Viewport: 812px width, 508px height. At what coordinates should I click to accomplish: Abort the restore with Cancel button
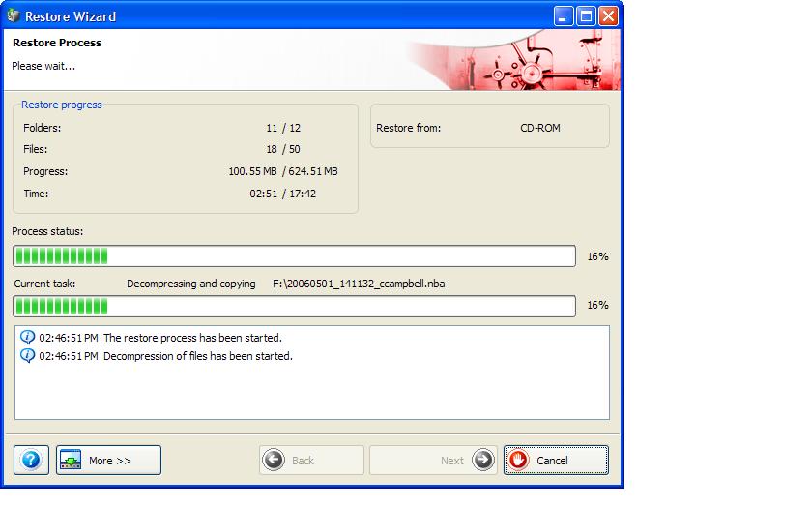pos(556,461)
